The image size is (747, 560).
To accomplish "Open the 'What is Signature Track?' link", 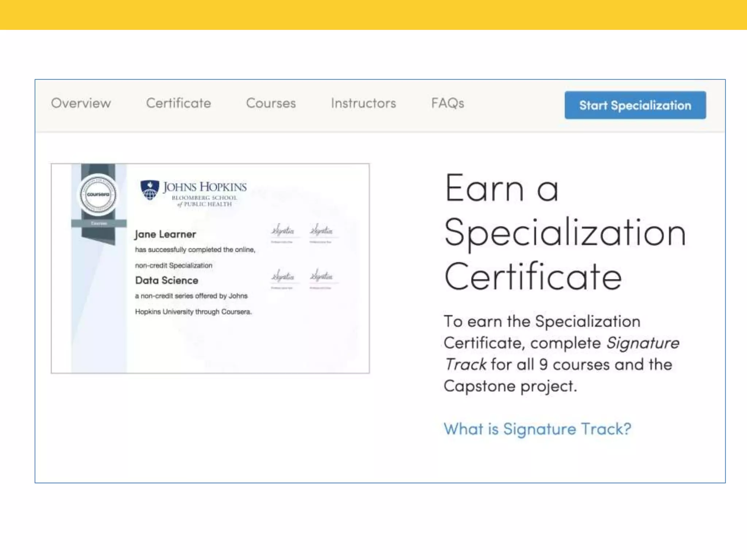I will [x=537, y=429].
